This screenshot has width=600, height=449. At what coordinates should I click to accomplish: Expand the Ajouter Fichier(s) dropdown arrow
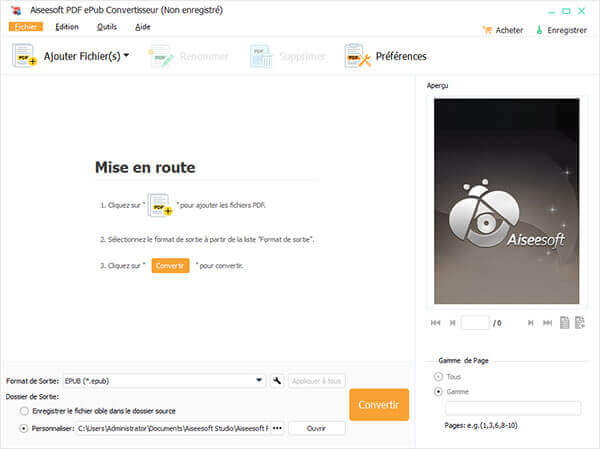pos(126,56)
